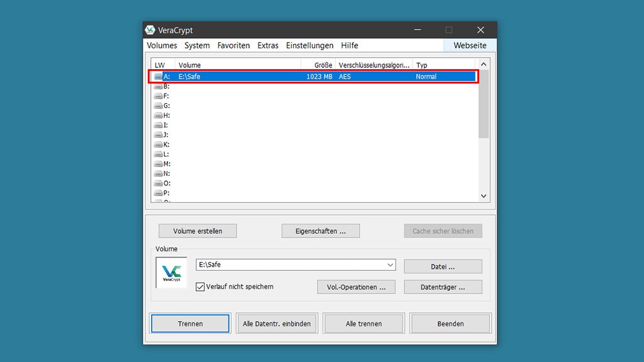Image resolution: width=644 pixels, height=362 pixels.
Task: Click the VeraCrypt icon in the title bar
Action: click(x=151, y=30)
